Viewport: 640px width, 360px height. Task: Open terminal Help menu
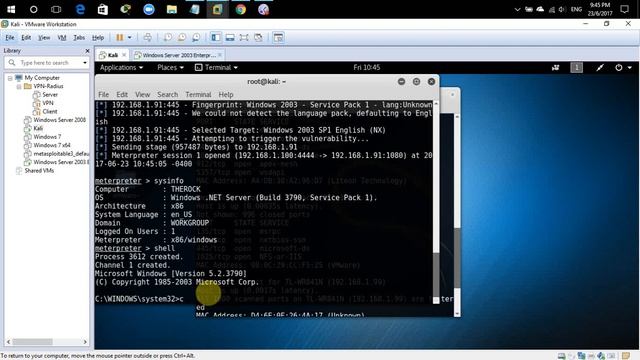click(226, 94)
